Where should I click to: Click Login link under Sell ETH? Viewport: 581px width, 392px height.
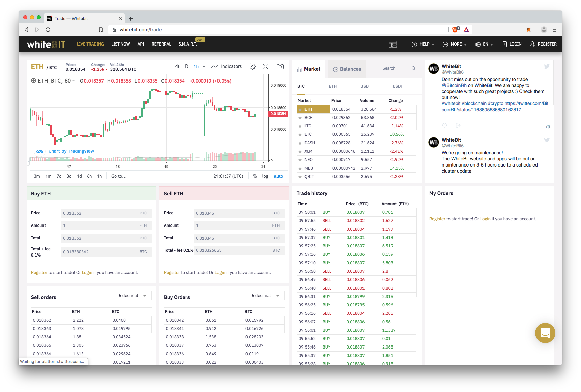220,273
